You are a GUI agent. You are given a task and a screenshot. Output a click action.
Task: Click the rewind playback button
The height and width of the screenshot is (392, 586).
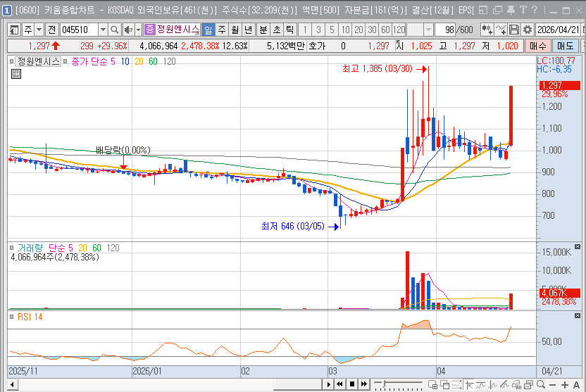coord(339,384)
